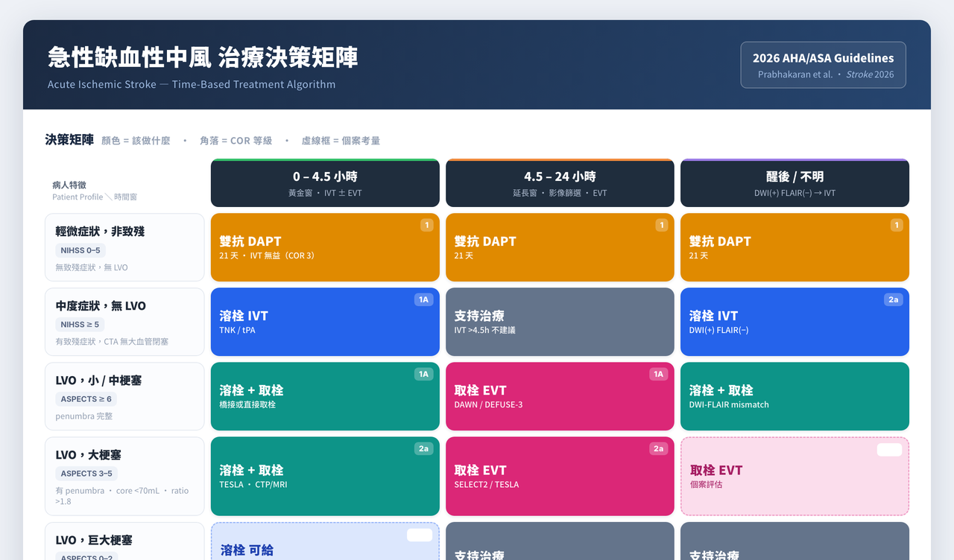Image resolution: width=954 pixels, height=560 pixels.
Task: Click the 1 badge on DAPT 4.5–24 小時 card
Action: point(662,225)
